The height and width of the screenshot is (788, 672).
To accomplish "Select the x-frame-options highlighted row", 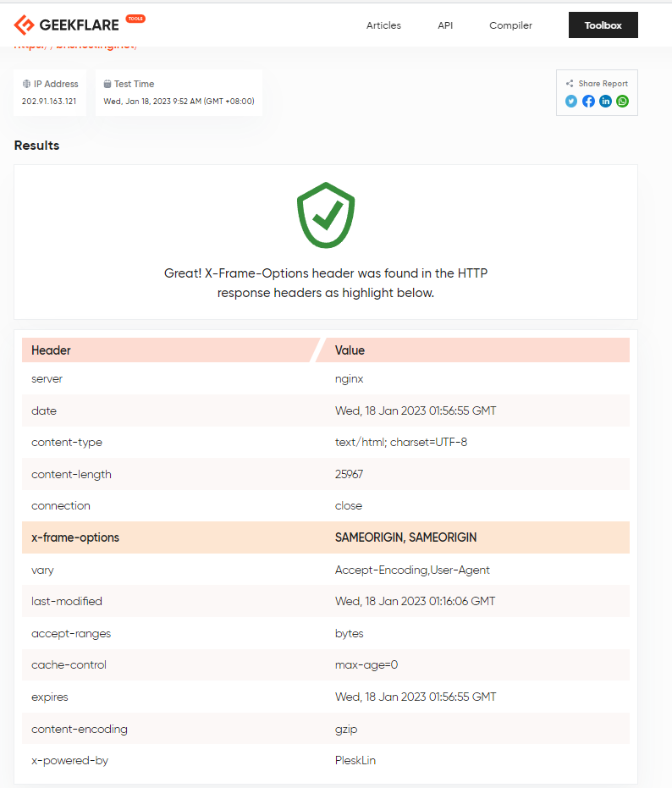I will tap(326, 537).
